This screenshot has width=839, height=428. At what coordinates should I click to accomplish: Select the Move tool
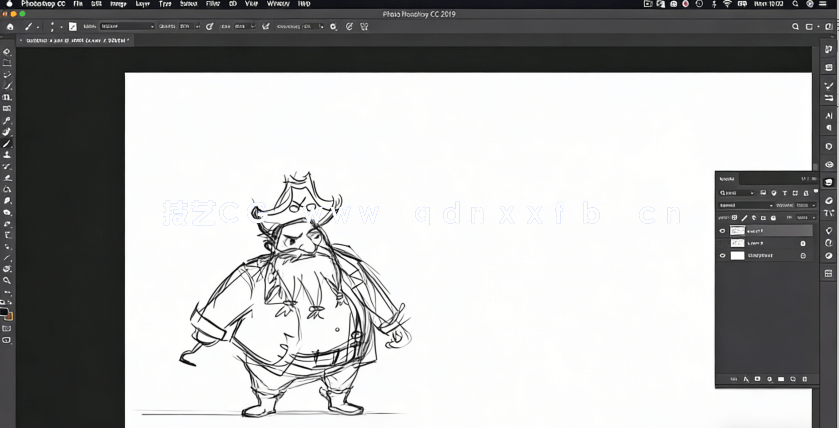[x=7, y=51]
